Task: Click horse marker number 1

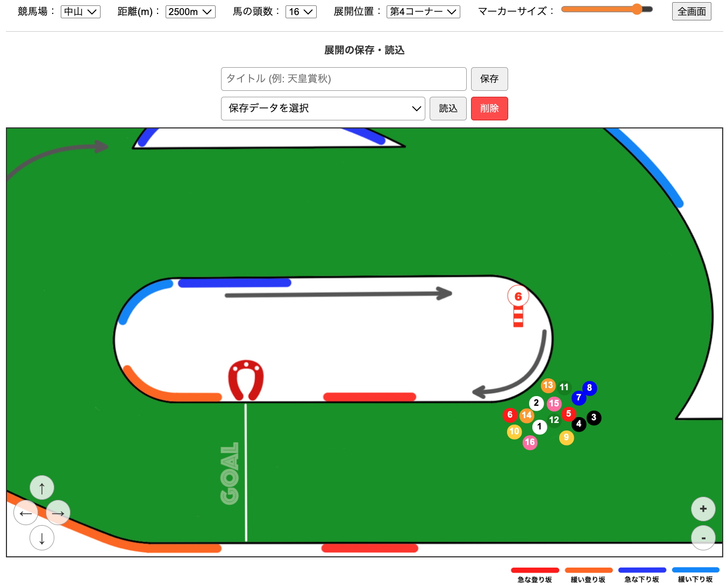Action: [539, 427]
